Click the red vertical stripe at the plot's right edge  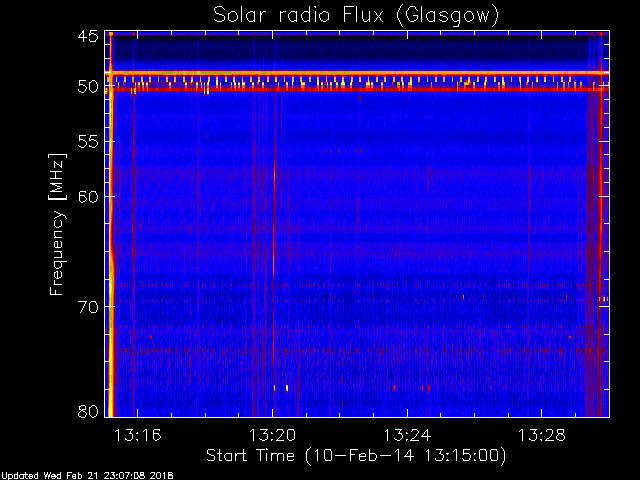click(601, 250)
